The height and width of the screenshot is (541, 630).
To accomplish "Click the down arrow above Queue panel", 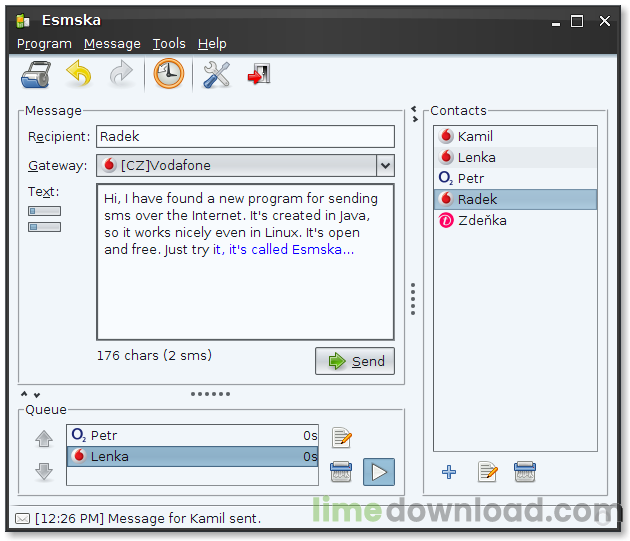I will point(37,395).
